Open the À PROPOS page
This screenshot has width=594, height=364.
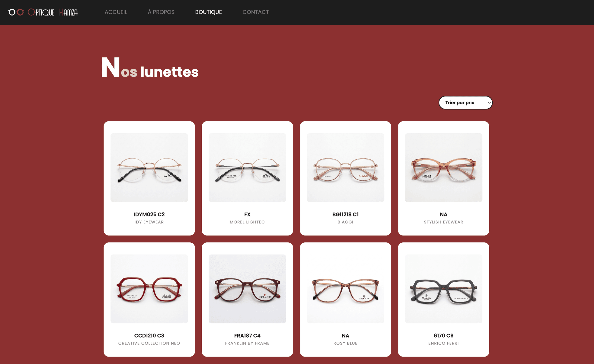161,12
